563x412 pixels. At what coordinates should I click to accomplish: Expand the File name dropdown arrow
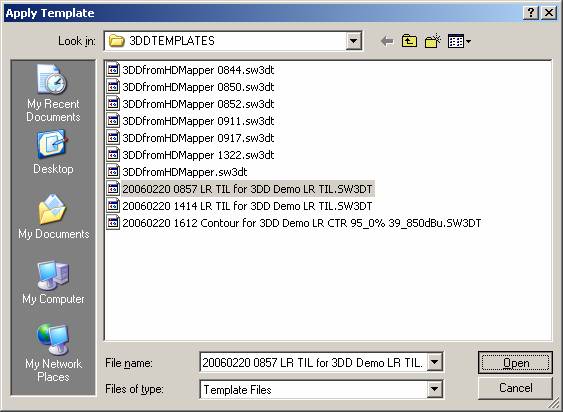click(434, 362)
